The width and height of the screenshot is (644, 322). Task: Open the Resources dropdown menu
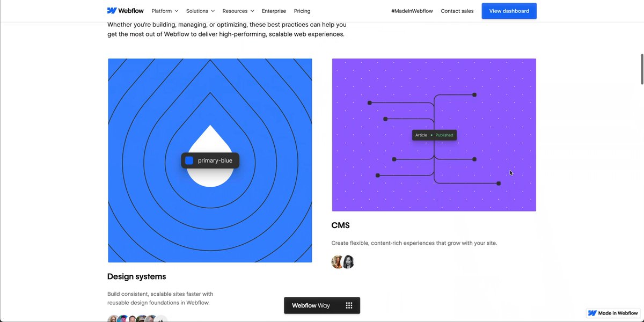click(x=238, y=11)
